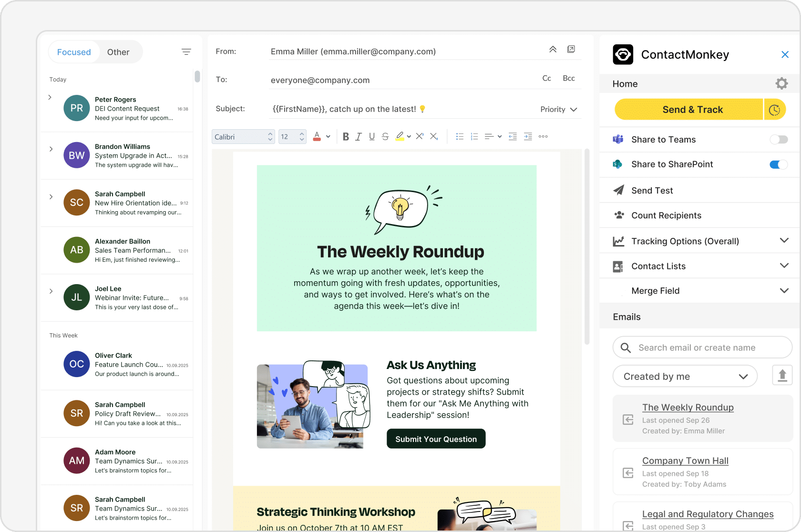The height and width of the screenshot is (532, 801).
Task: Select the Focused inbox tab
Action: coord(74,52)
